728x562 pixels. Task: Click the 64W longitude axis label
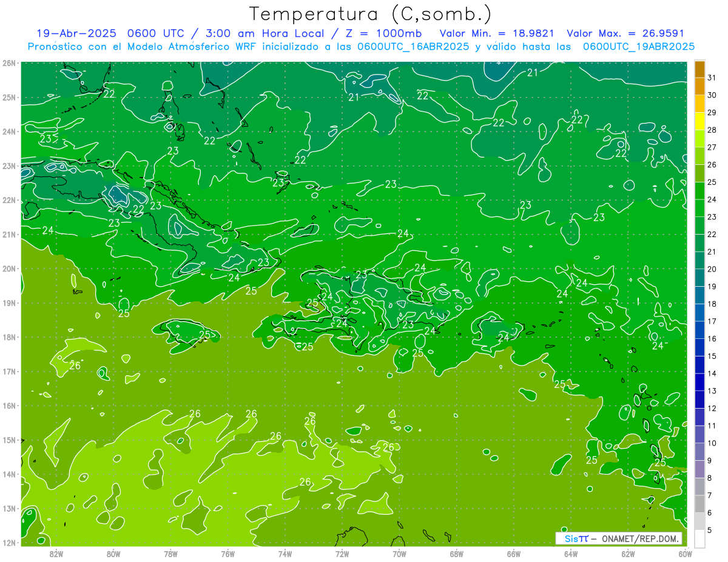571,554
